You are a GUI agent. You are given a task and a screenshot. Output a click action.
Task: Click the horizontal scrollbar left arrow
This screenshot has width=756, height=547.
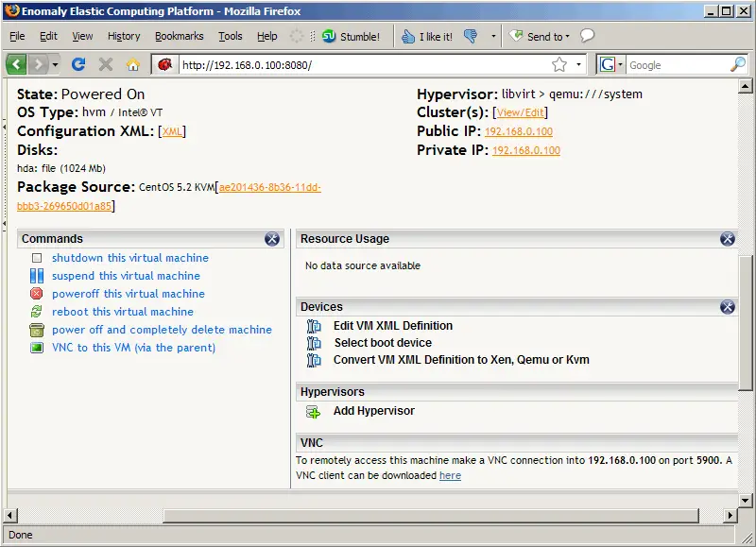point(9,516)
